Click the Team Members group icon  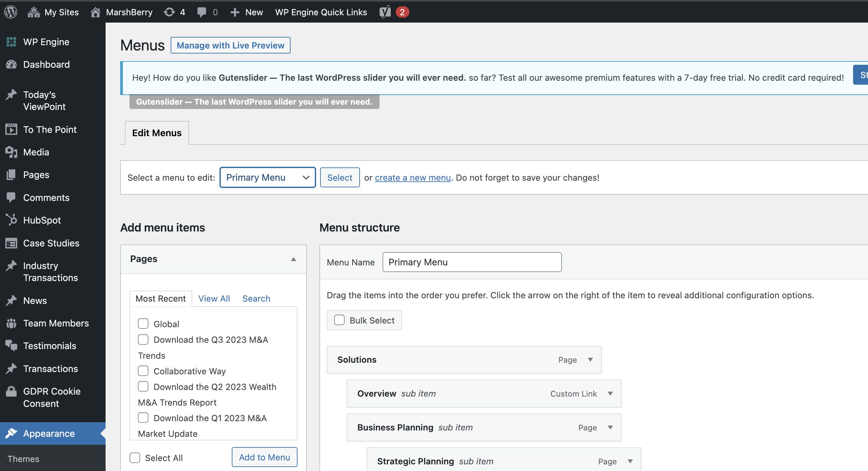pyautogui.click(x=11, y=323)
